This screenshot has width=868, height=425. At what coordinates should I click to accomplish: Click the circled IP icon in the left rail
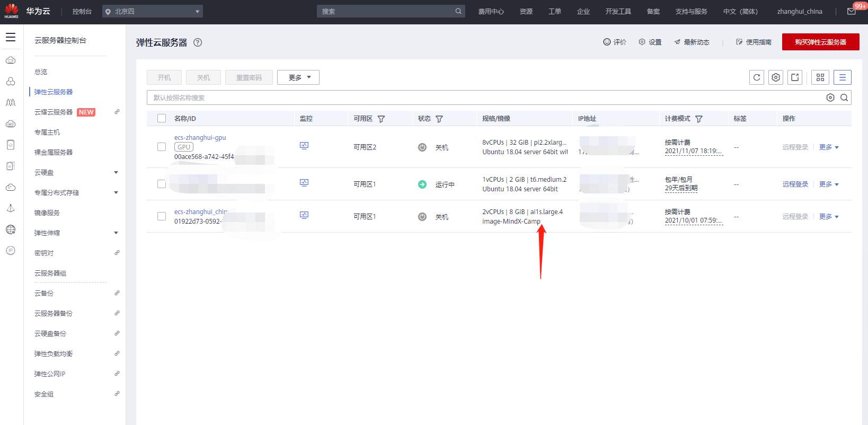click(x=11, y=251)
